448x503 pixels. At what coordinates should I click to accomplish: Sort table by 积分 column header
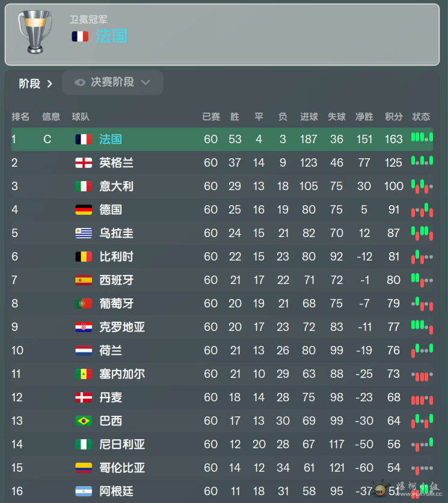pyautogui.click(x=393, y=117)
